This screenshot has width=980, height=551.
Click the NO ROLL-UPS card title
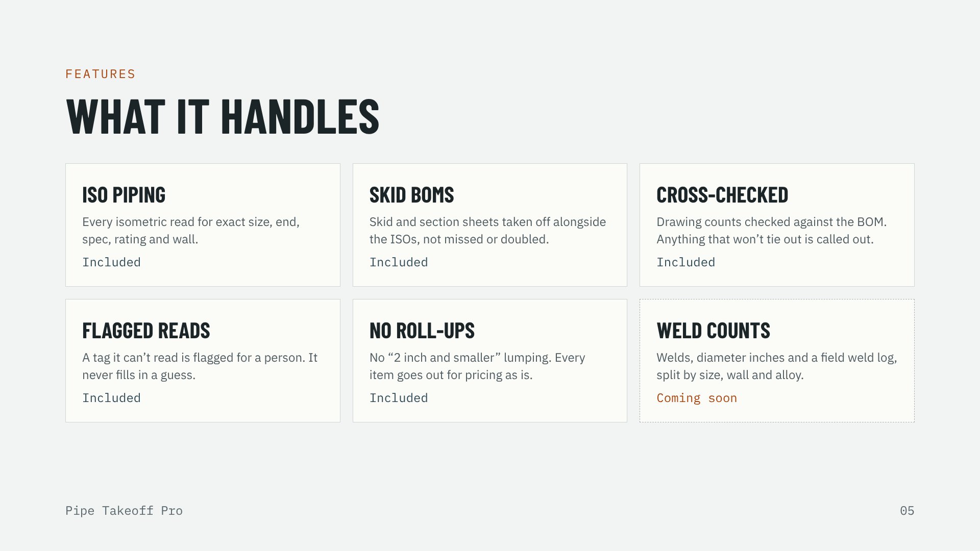click(422, 331)
